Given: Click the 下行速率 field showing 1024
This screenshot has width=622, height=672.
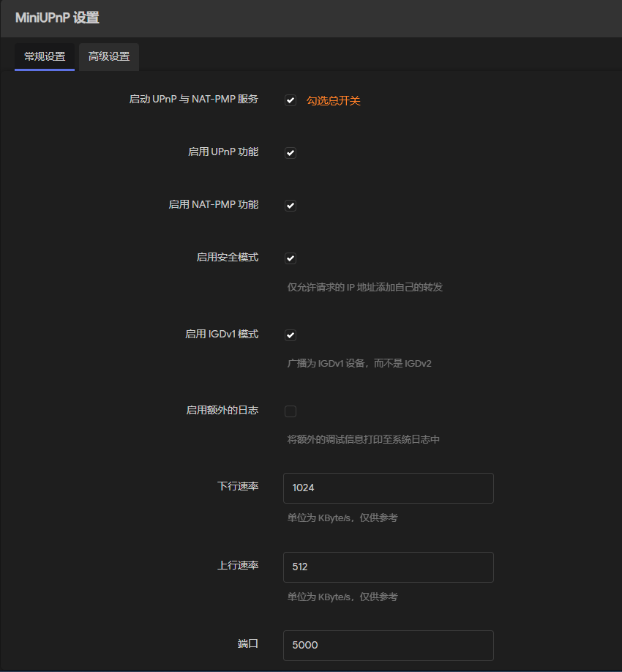Looking at the screenshot, I should [x=388, y=488].
